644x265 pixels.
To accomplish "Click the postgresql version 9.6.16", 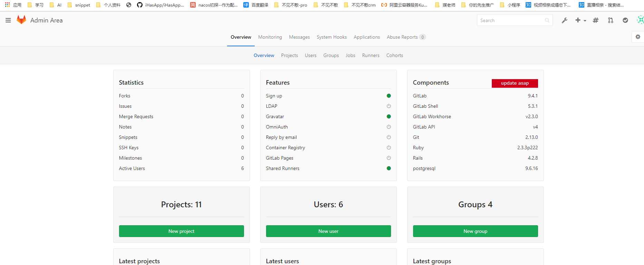I will [x=531, y=168].
